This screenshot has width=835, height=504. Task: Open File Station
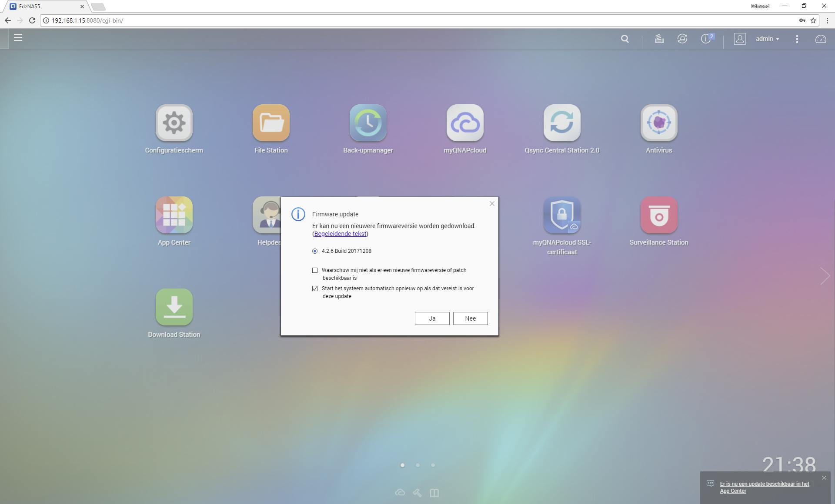(271, 123)
